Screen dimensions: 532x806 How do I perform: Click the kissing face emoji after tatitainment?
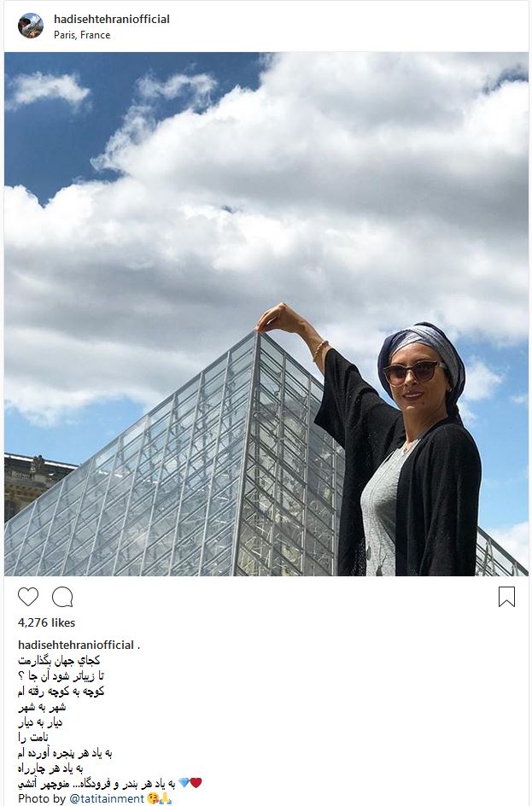point(152,799)
